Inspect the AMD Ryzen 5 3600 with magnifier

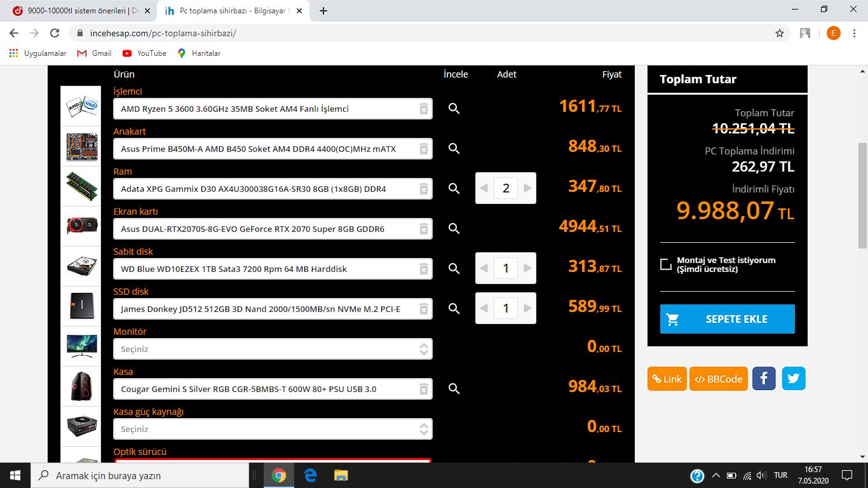(x=454, y=109)
